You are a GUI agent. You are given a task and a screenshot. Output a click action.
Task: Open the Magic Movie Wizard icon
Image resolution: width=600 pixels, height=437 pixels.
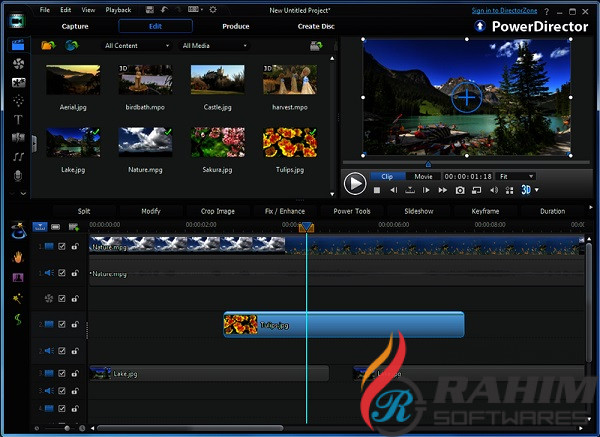pos(18,230)
